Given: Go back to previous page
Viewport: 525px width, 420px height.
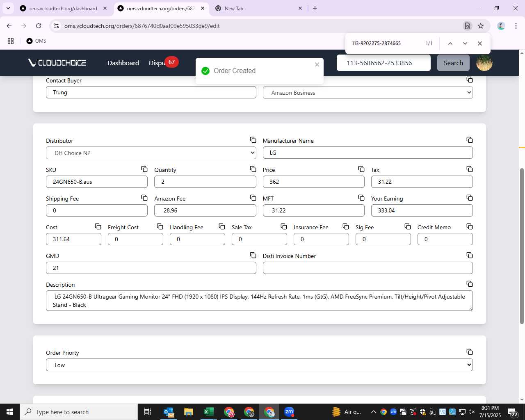Looking at the screenshot, I should click(9, 26).
